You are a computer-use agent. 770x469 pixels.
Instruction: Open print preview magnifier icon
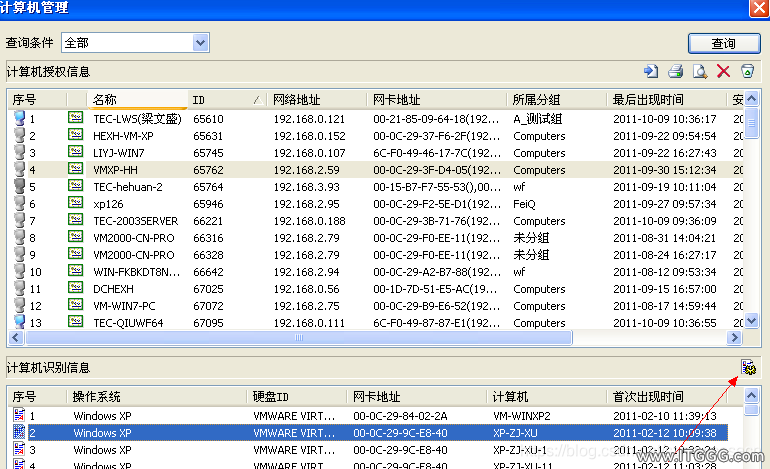coord(700,72)
